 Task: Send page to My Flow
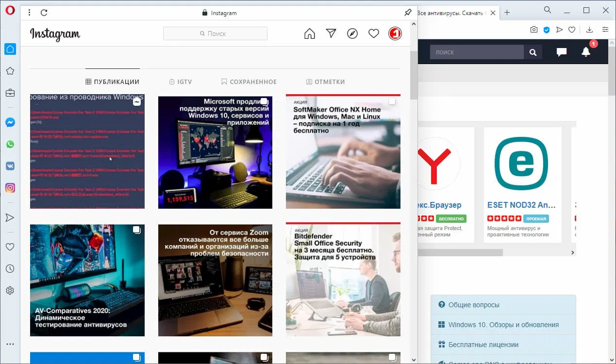tap(559, 30)
